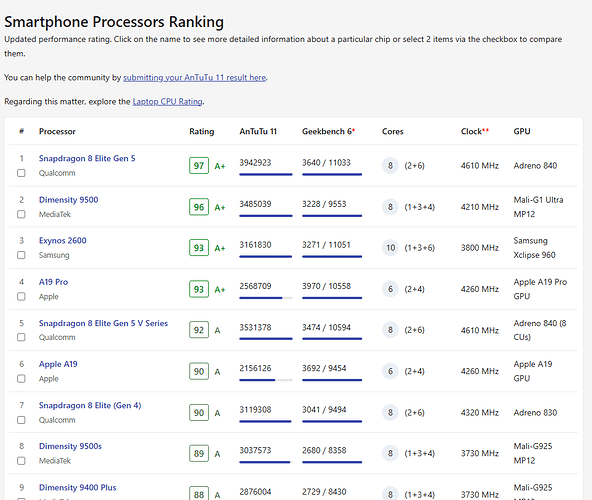Click the 4320 MHz clock value

tap(479, 413)
